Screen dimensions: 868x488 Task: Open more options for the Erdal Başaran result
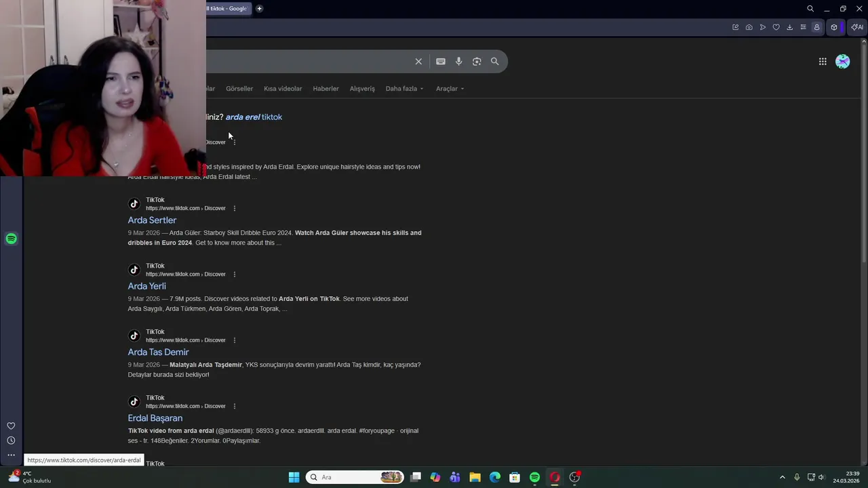coord(235,406)
